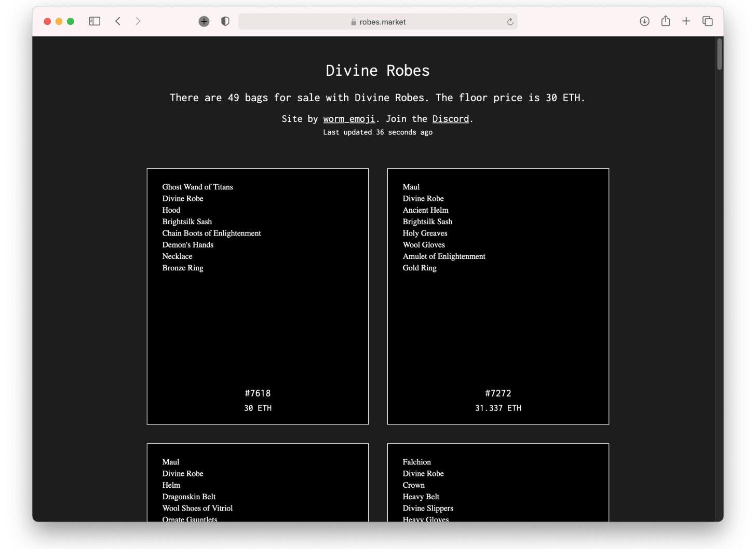
Task: Open the bag card with Dragonskin Belt
Action: 258,483
